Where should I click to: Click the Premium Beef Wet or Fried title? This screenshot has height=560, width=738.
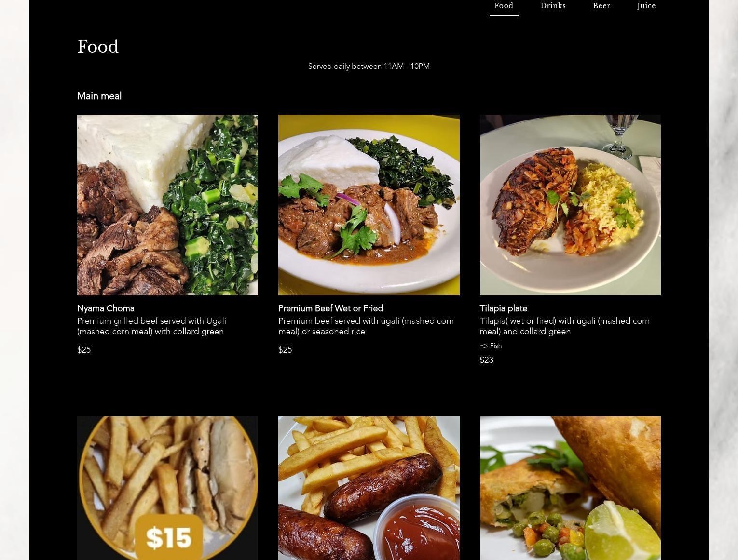[330, 308]
